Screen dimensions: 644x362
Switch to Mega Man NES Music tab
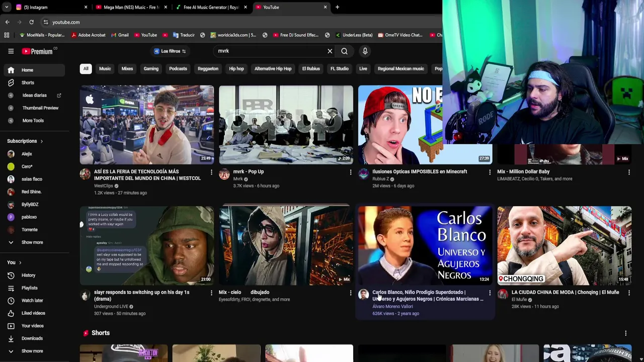pyautogui.click(x=131, y=7)
